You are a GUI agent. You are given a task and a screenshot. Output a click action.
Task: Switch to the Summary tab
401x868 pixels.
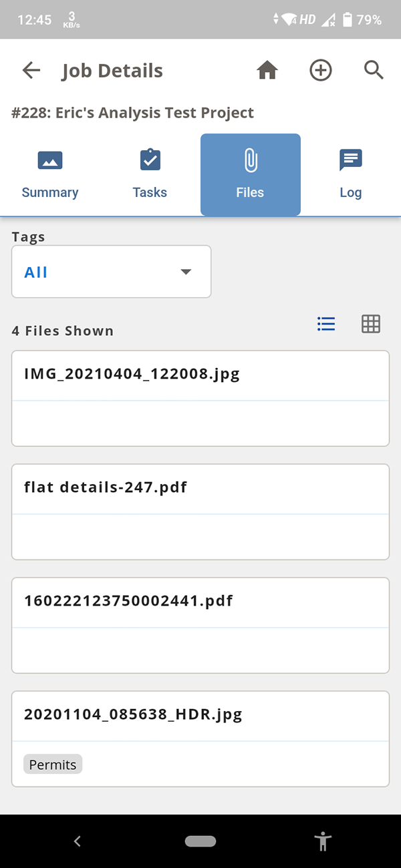[49, 174]
